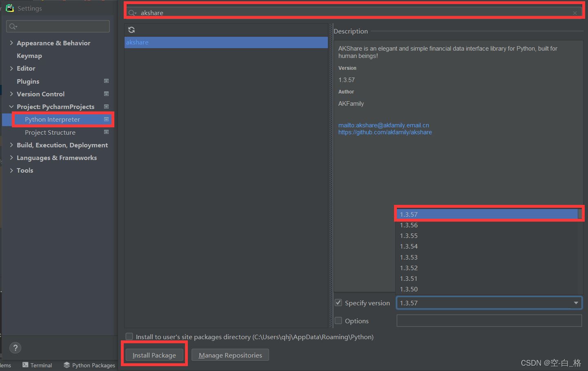
Task: Open the Terminal tool window tab
Action: click(37, 365)
